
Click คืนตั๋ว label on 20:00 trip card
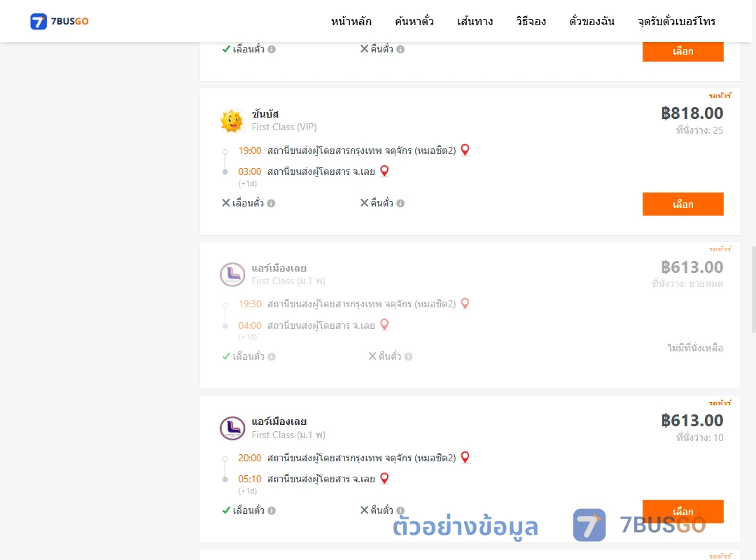pos(382,510)
